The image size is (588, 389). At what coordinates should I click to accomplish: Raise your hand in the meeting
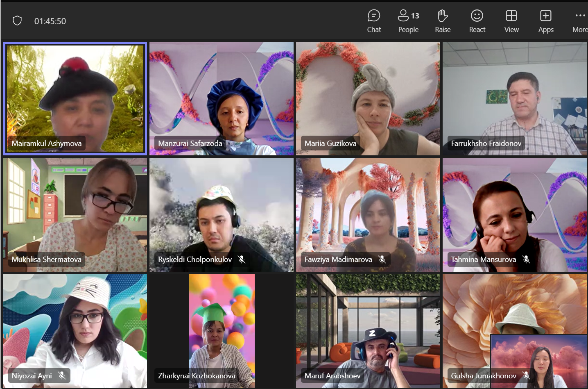pos(443,21)
